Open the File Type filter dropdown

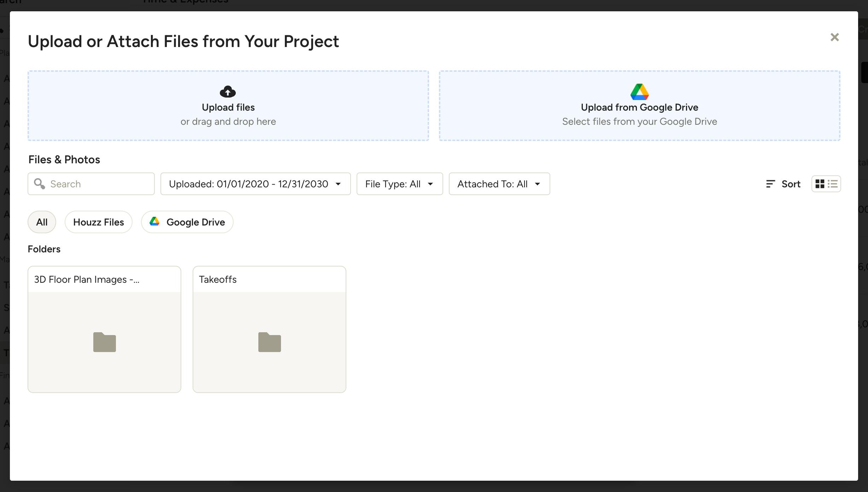(399, 184)
